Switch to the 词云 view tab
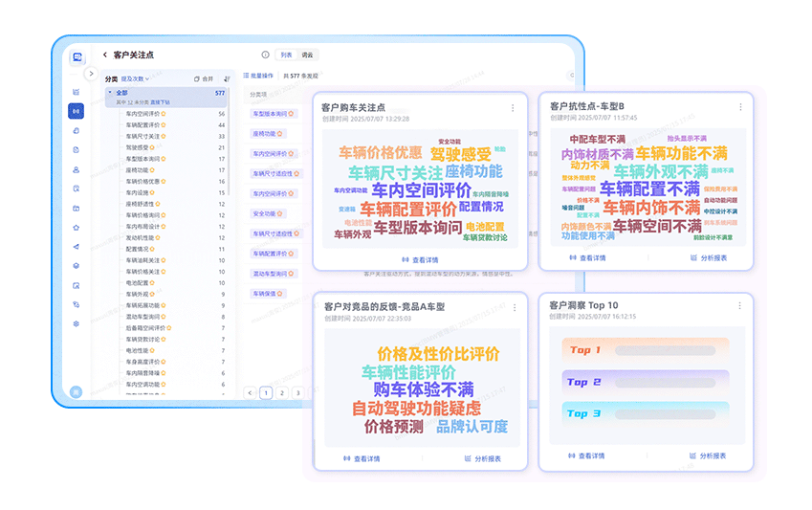This screenshot has height=510, width=812. coord(307,55)
